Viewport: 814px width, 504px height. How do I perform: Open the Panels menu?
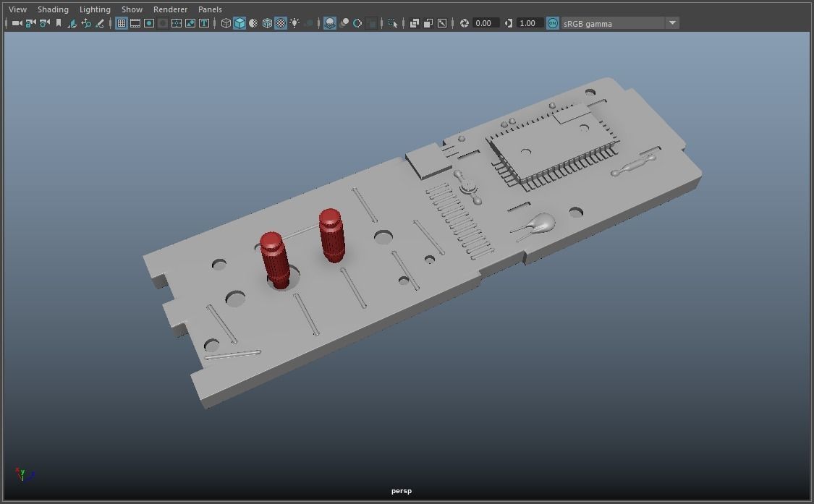(210, 9)
